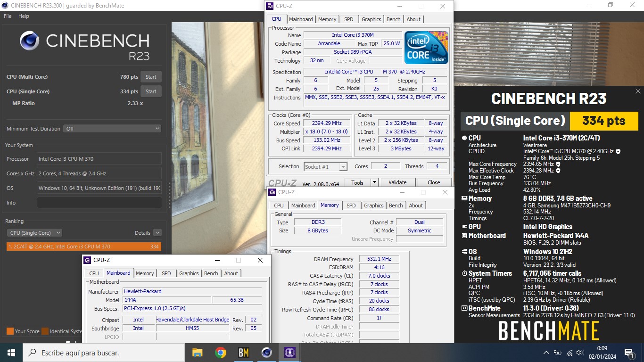
Task: Click the Your Score orange legend swatch
Action: pos(10,331)
